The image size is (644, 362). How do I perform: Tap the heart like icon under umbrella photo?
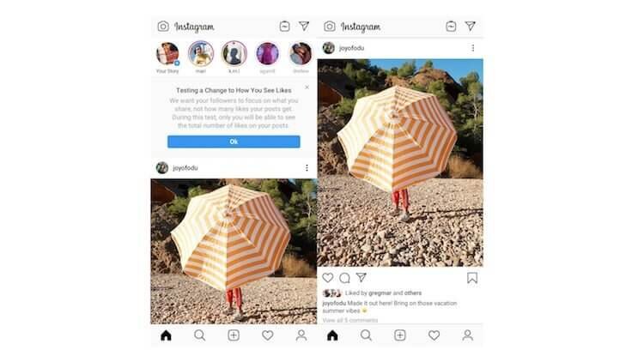[328, 278]
